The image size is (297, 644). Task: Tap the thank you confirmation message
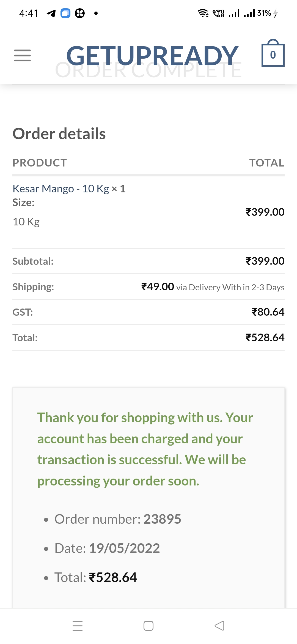point(145,449)
